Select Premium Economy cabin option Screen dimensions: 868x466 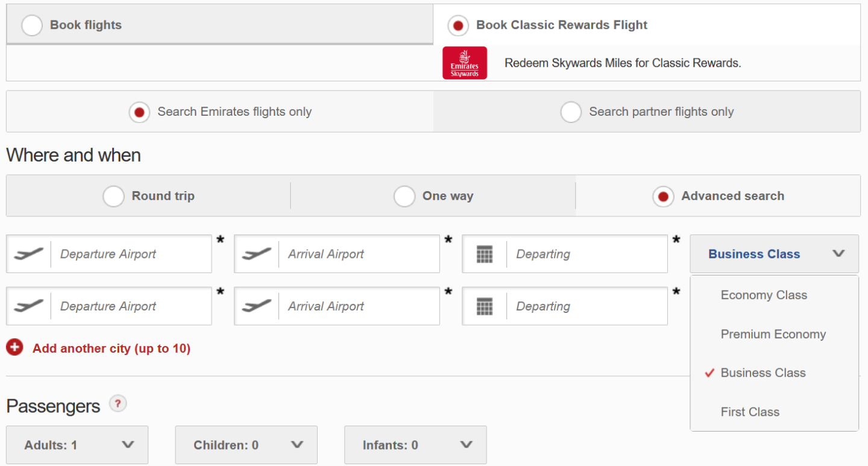[x=773, y=334]
